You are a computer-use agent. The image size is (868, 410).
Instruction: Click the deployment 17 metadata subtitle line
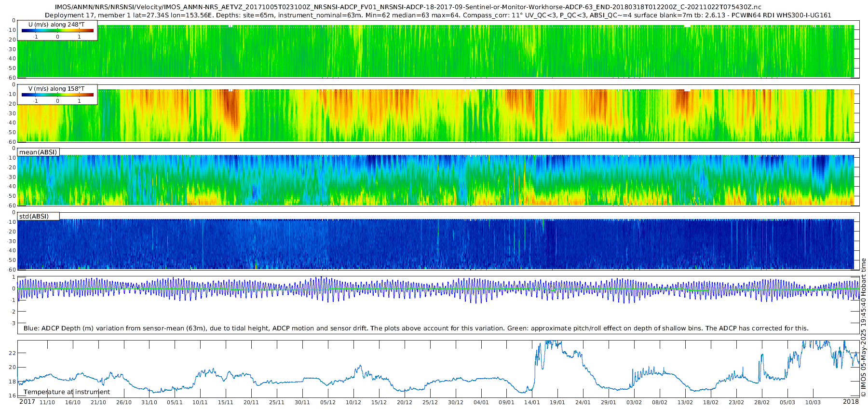(438, 15)
